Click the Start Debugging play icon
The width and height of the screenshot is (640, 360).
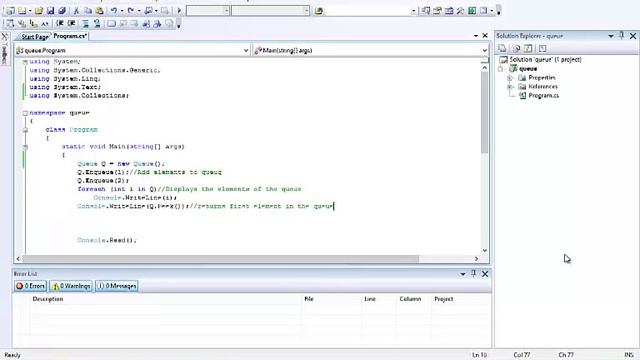click(179, 11)
